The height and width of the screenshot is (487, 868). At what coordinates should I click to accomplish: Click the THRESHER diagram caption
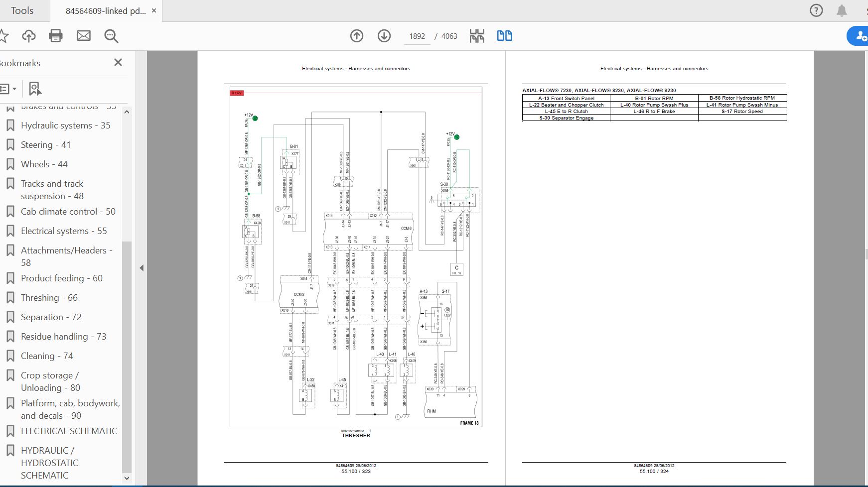coord(356,435)
